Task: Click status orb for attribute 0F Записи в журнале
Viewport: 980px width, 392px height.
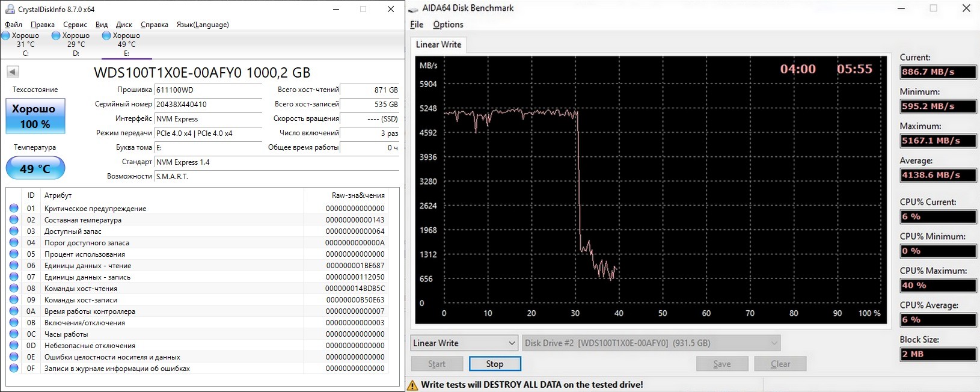Action: pos(14,368)
